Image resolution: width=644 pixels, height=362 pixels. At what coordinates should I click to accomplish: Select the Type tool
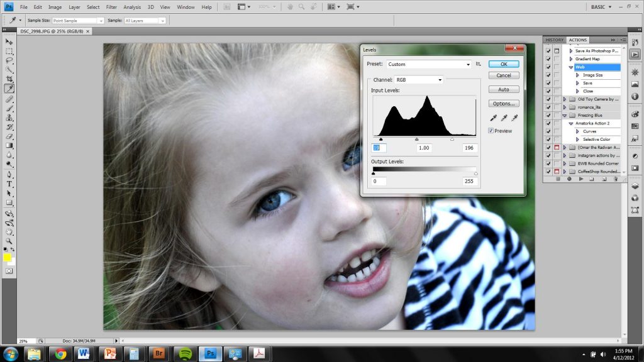(x=9, y=184)
